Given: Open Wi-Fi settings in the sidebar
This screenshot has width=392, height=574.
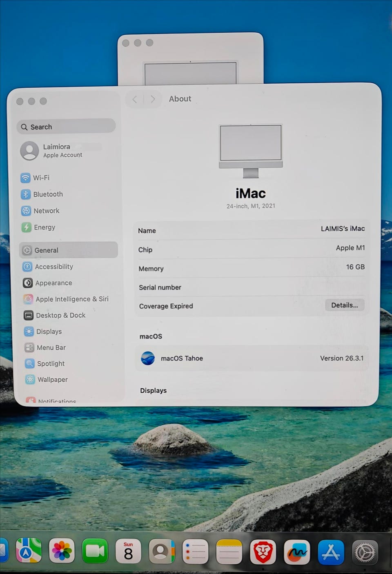Looking at the screenshot, I should tap(35, 178).
